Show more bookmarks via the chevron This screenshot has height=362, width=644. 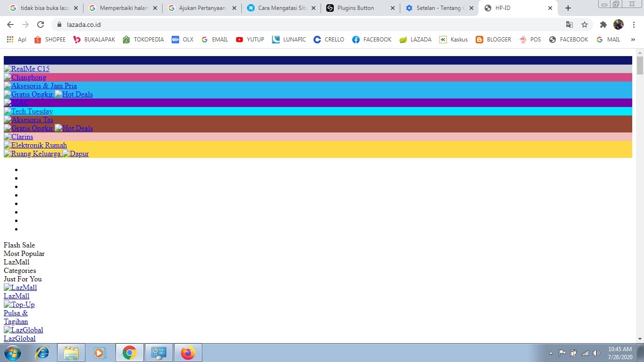pyautogui.click(x=633, y=40)
